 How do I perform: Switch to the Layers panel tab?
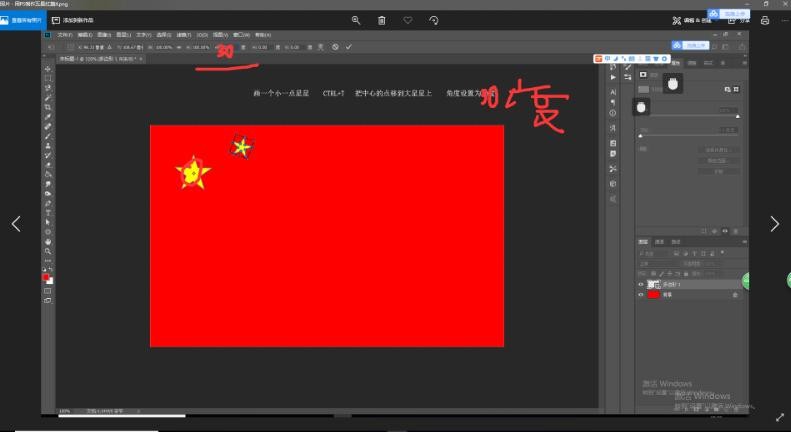(644, 242)
